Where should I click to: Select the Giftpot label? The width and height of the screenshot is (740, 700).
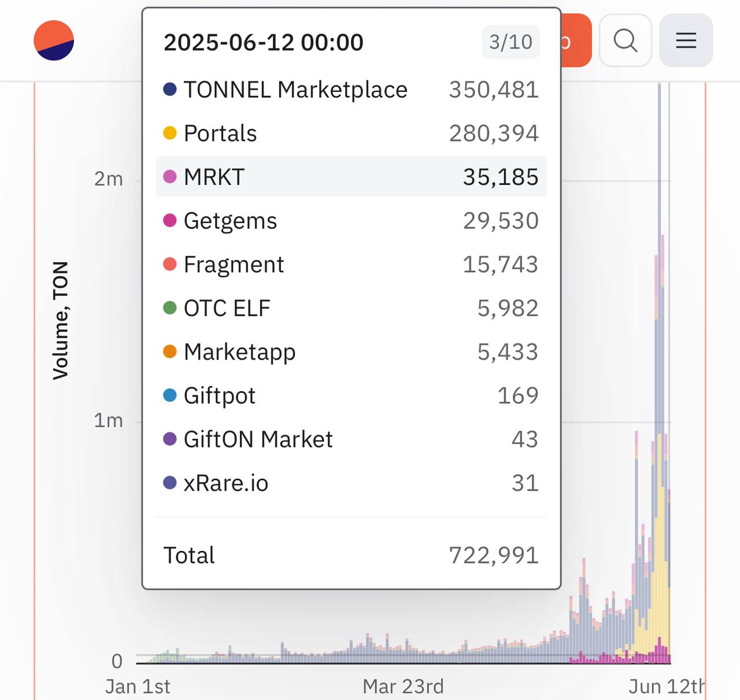pos(219,396)
